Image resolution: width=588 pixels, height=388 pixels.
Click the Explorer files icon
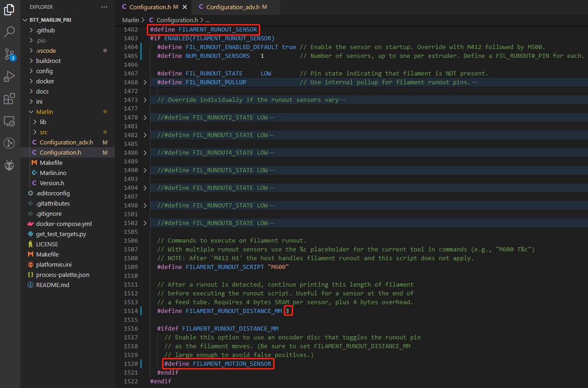[10, 10]
